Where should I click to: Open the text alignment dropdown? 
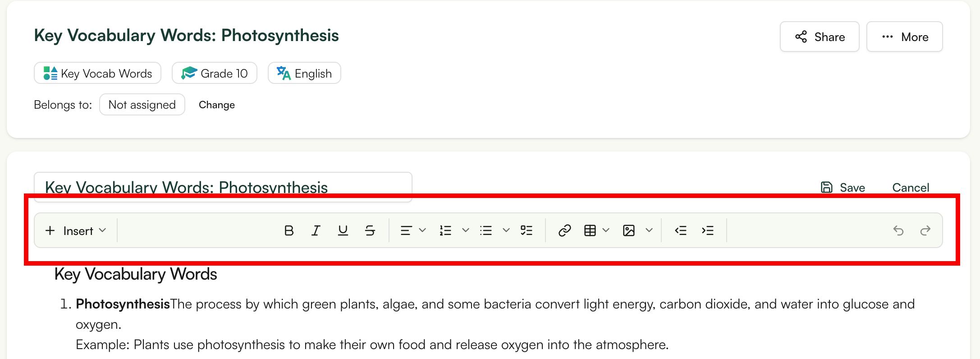(x=422, y=230)
